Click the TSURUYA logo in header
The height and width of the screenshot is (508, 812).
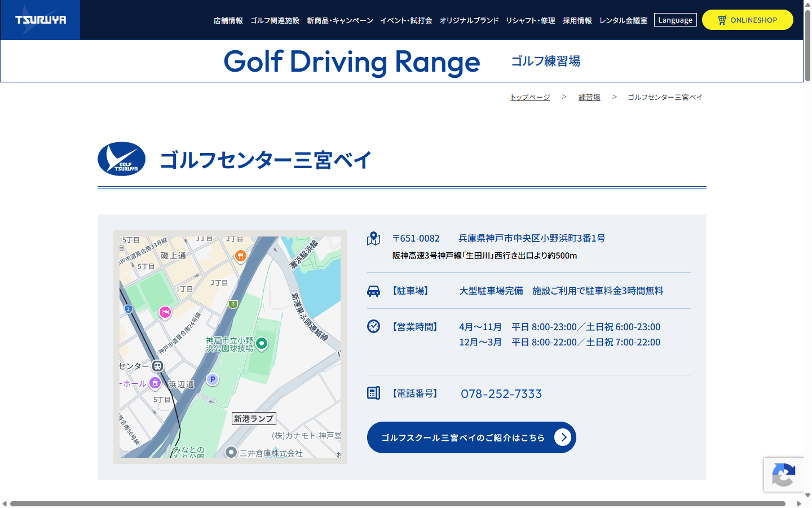(x=40, y=20)
